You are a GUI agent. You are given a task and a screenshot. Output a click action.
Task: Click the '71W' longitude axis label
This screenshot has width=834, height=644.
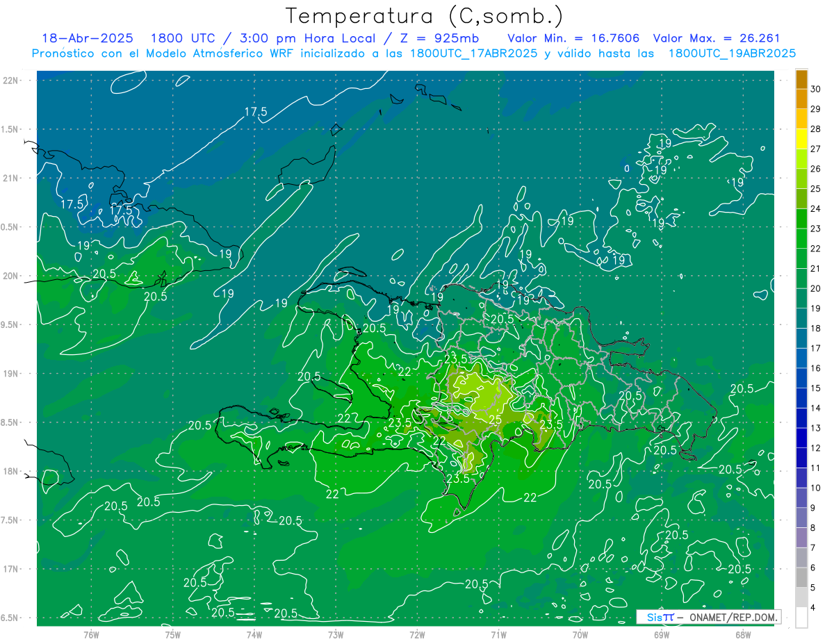(x=498, y=634)
